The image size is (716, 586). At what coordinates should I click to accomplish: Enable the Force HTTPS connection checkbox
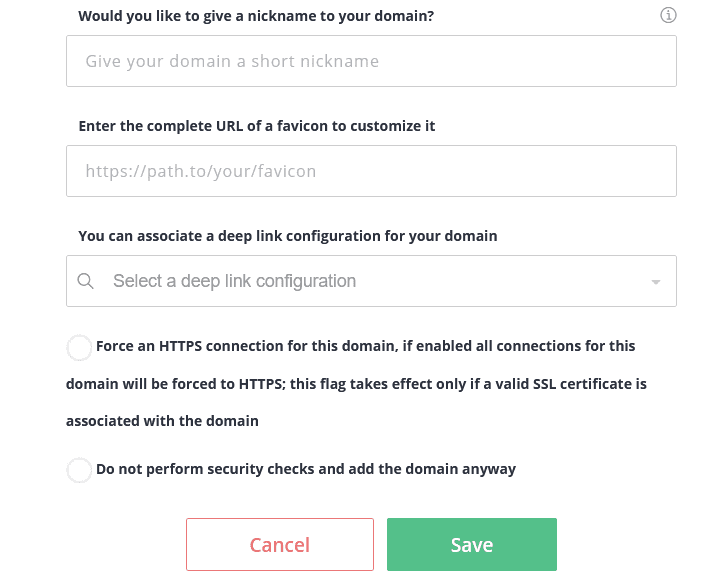point(79,348)
